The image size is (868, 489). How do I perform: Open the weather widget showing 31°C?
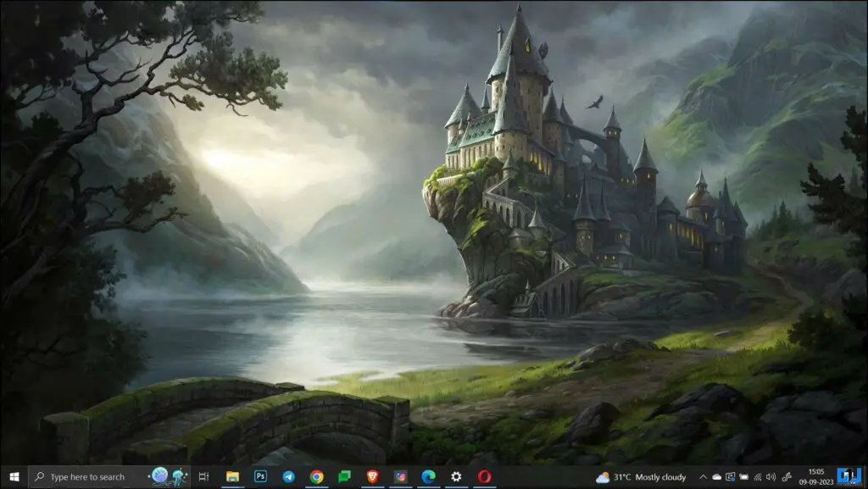[641, 477]
